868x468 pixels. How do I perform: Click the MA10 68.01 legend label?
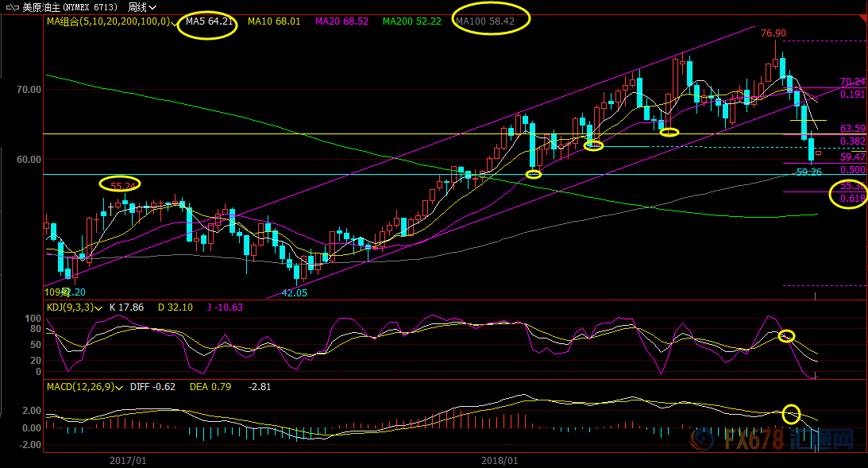click(x=273, y=21)
